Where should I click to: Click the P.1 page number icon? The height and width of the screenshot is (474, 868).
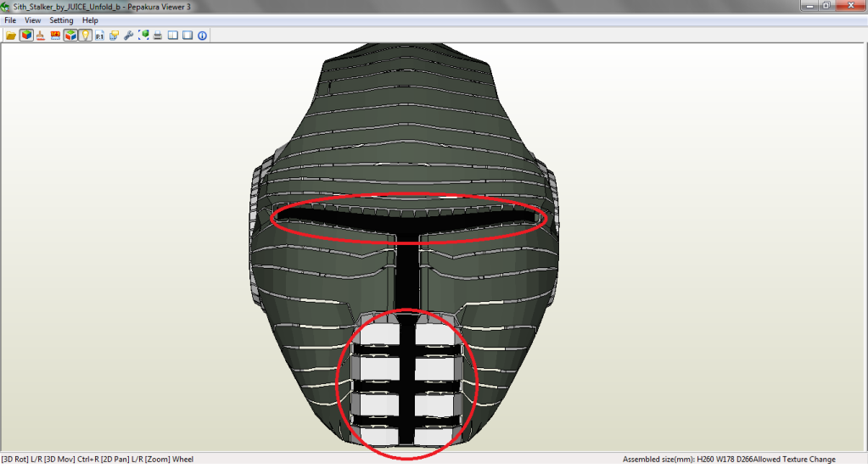99,36
